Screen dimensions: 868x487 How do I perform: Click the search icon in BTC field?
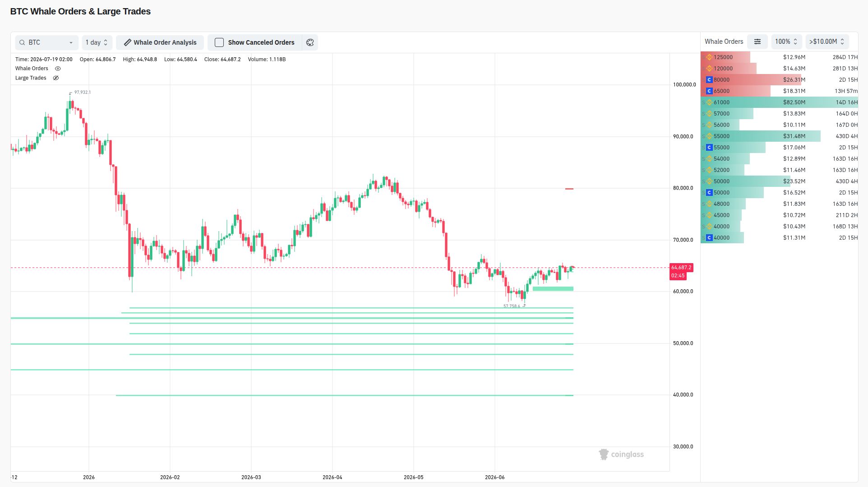22,42
